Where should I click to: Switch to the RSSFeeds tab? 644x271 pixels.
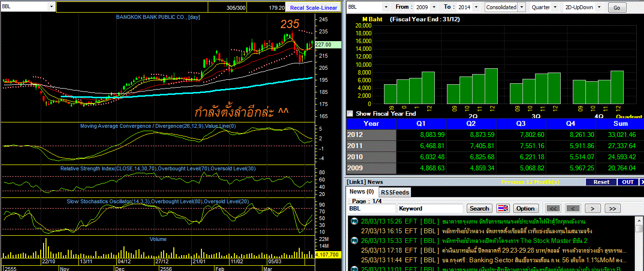coord(394,192)
